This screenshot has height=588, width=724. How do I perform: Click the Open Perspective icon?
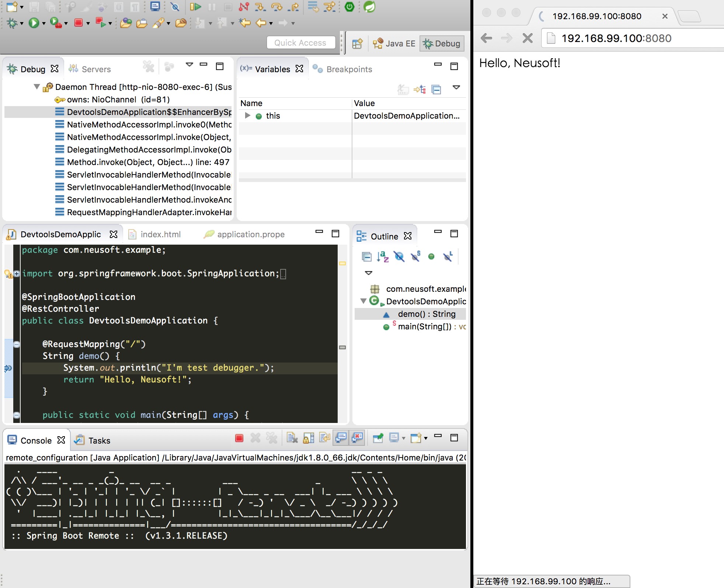(357, 43)
